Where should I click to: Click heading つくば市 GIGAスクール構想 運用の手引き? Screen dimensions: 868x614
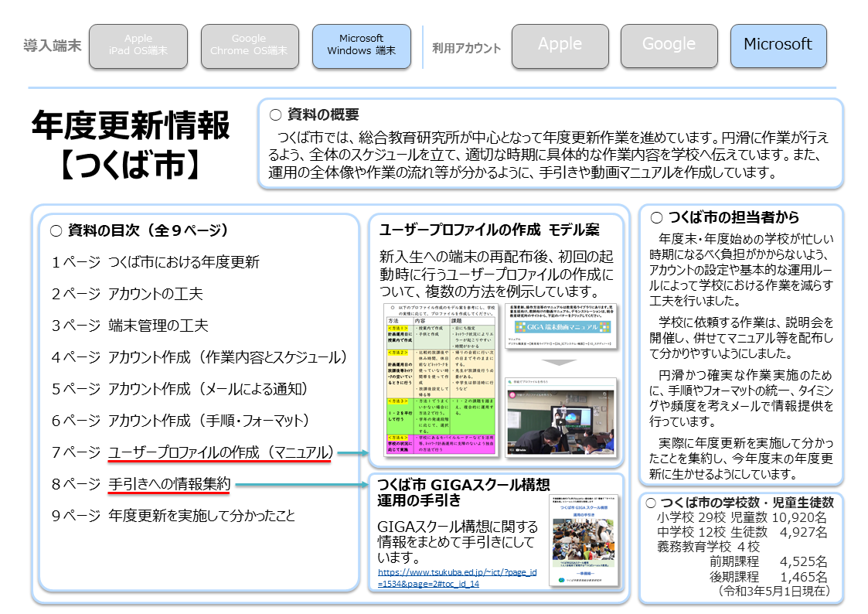(464, 493)
